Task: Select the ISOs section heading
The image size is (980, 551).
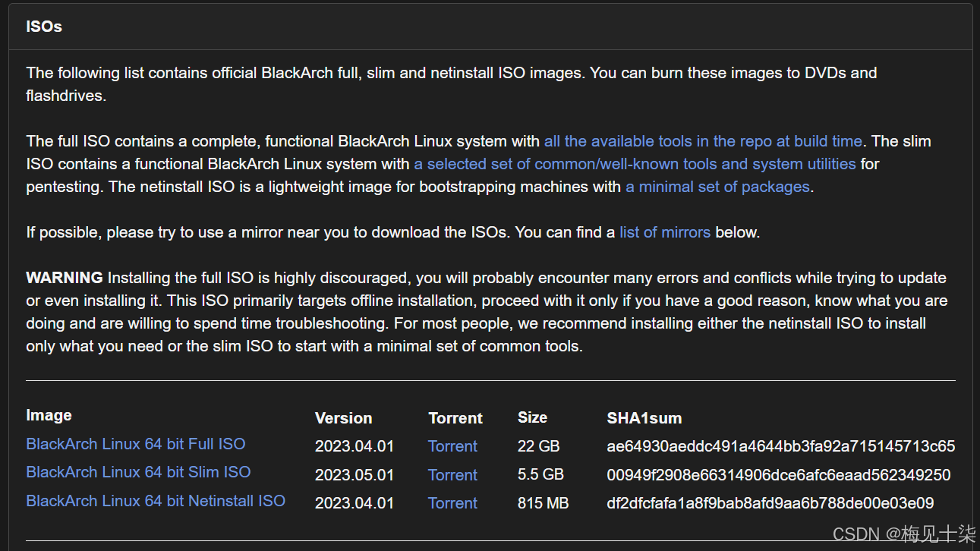Action: 44,27
